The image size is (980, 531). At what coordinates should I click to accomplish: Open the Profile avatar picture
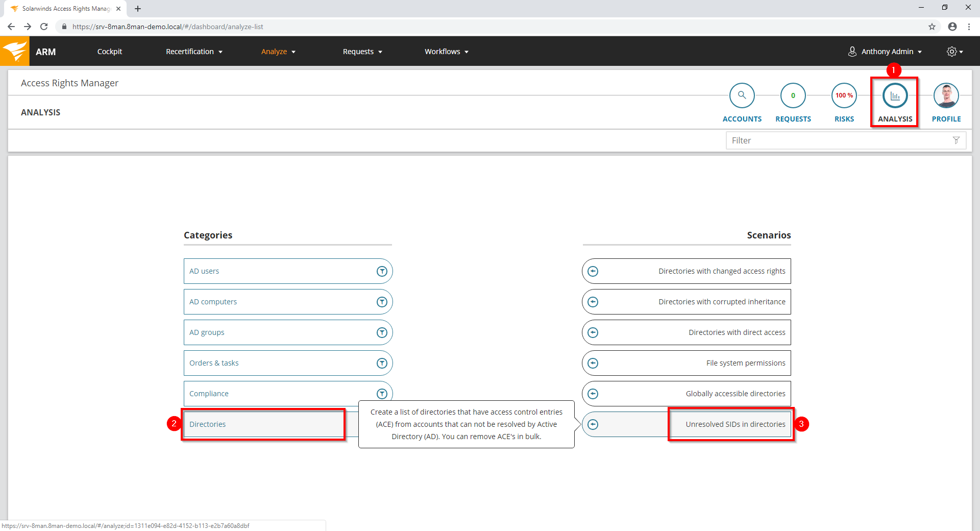(x=946, y=95)
